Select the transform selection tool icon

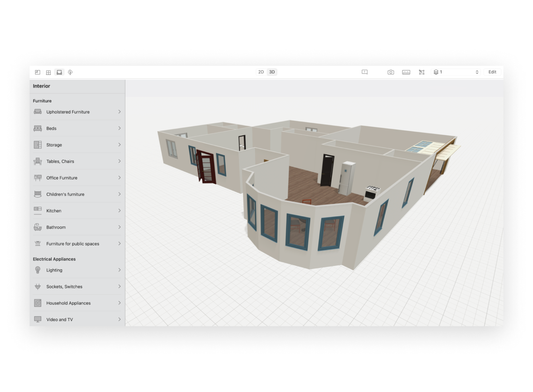[422, 72]
